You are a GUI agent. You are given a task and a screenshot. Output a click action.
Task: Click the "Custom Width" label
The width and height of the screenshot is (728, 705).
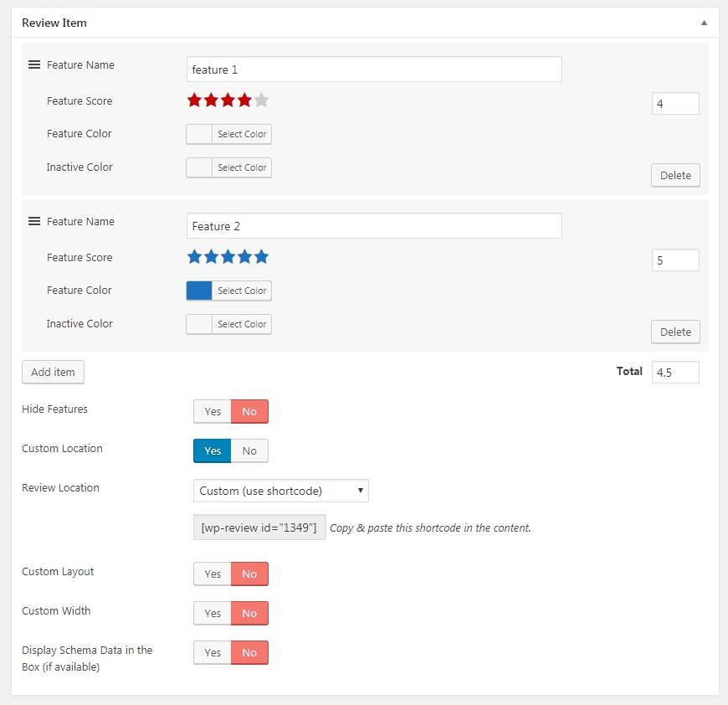56,610
